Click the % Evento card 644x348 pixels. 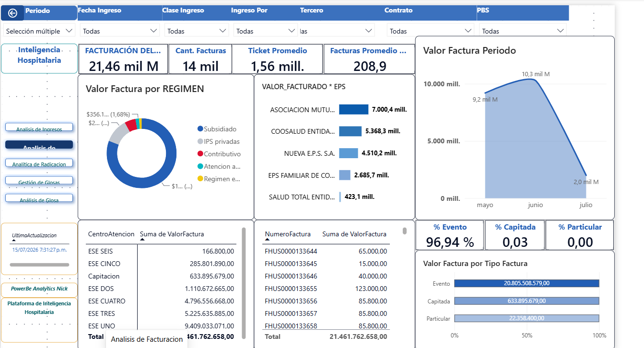(450, 235)
